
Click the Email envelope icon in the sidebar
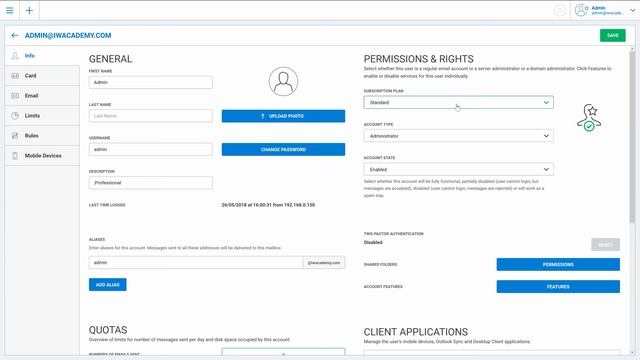(15, 96)
